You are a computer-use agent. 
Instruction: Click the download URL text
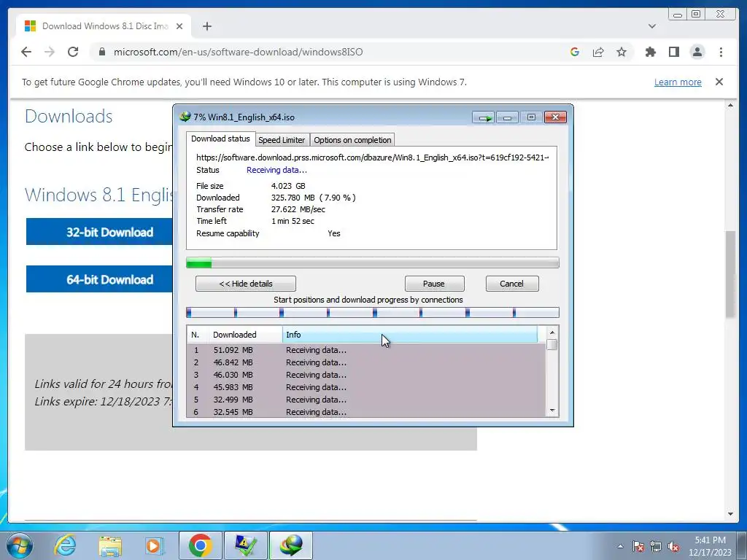point(372,157)
